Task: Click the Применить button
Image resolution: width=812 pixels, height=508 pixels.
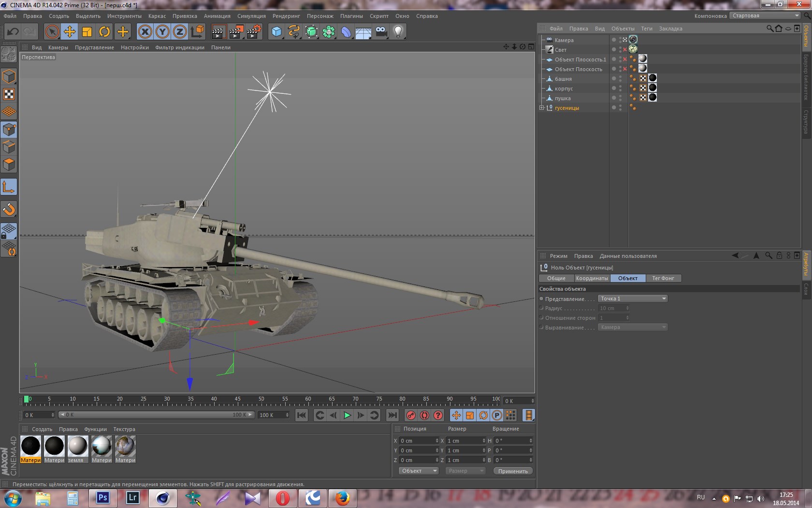Action: (513, 471)
